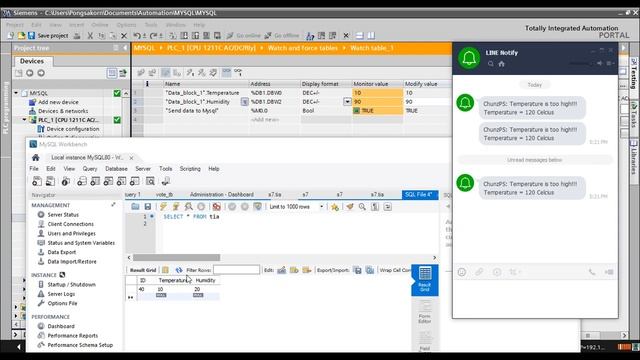Screen dimensions: 640x360
Task: Toggle word wrap icon in SQL editor toolbar
Action: coord(387,207)
